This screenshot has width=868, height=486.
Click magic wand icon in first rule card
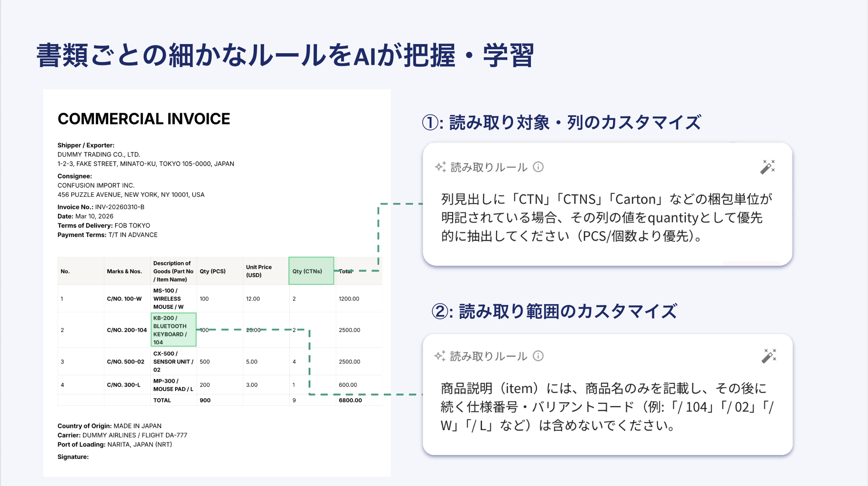click(x=767, y=167)
